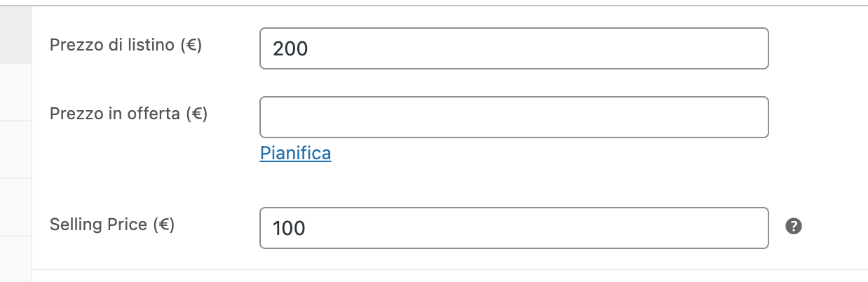
Task: Open the sidebar tab left of Pianifica link
Action: click(15, 149)
